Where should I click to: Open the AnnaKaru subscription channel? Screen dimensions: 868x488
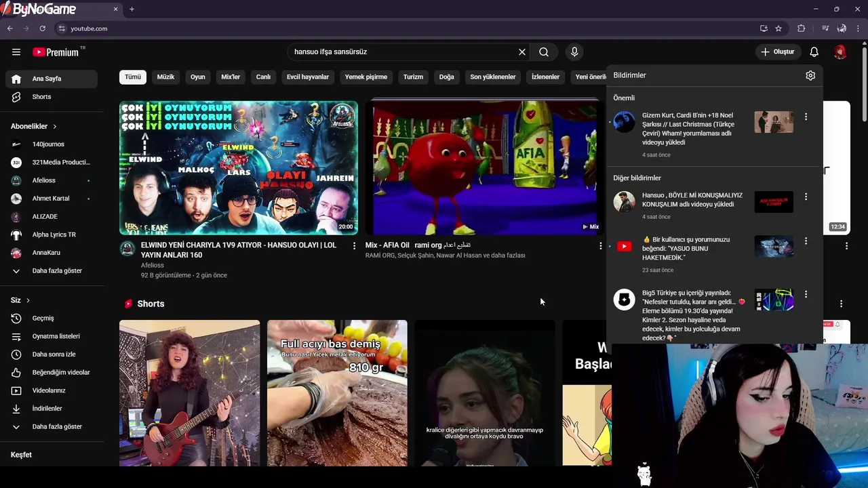(52, 253)
